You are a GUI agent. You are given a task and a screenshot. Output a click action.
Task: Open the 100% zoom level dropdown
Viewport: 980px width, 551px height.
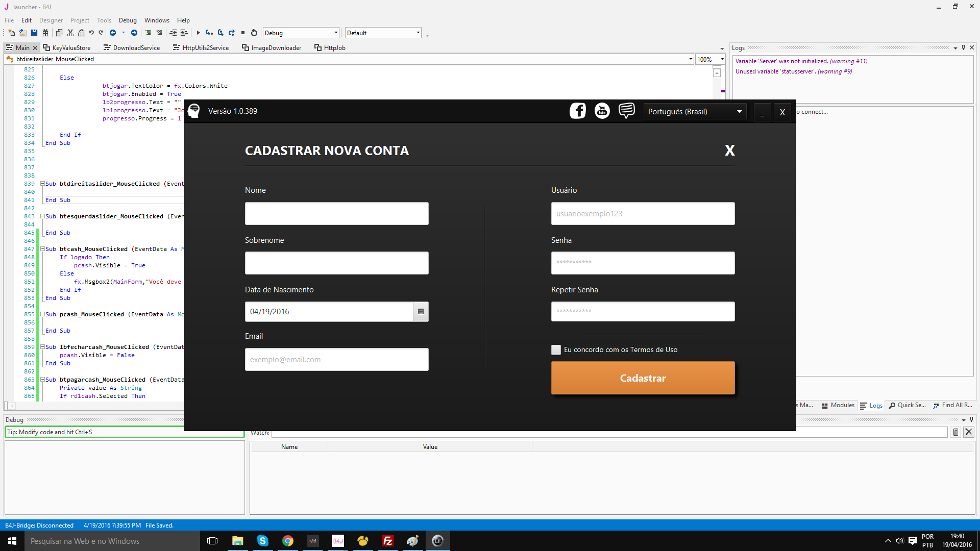tap(722, 59)
